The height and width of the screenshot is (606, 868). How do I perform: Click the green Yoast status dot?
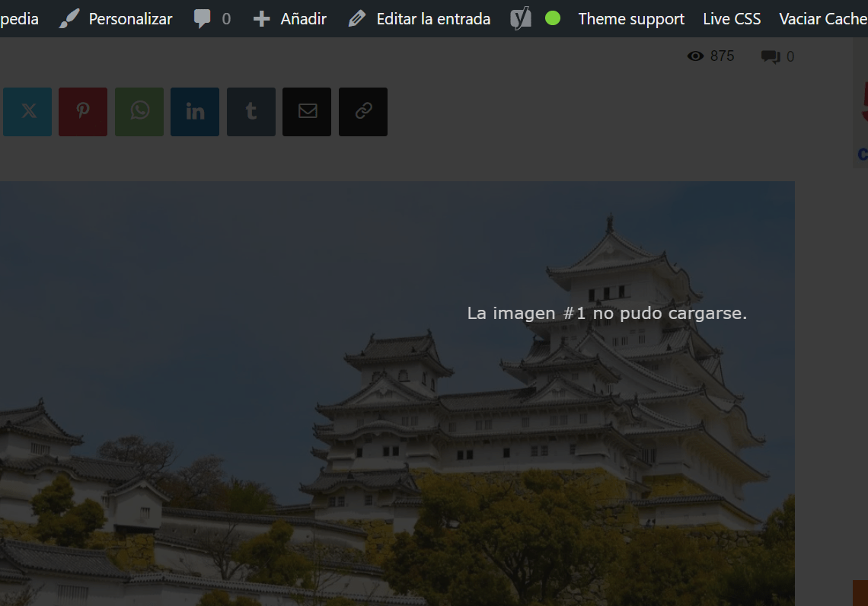point(553,18)
